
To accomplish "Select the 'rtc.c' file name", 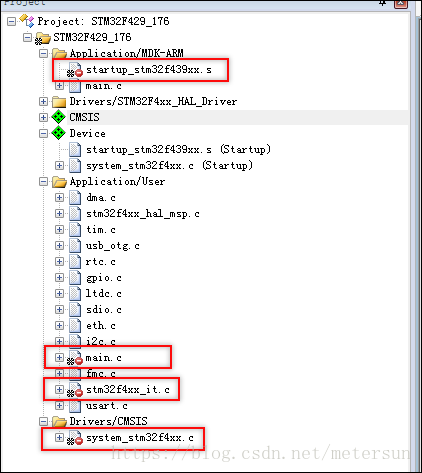I will coord(101,262).
